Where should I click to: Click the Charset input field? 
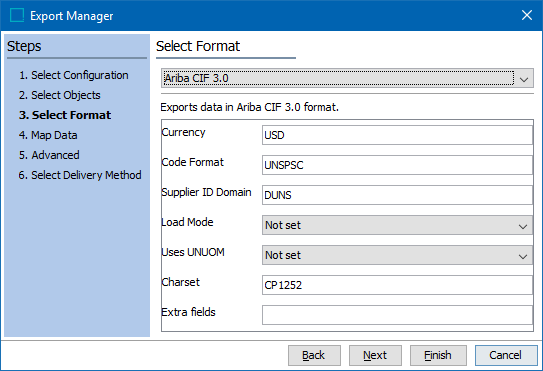tap(397, 285)
